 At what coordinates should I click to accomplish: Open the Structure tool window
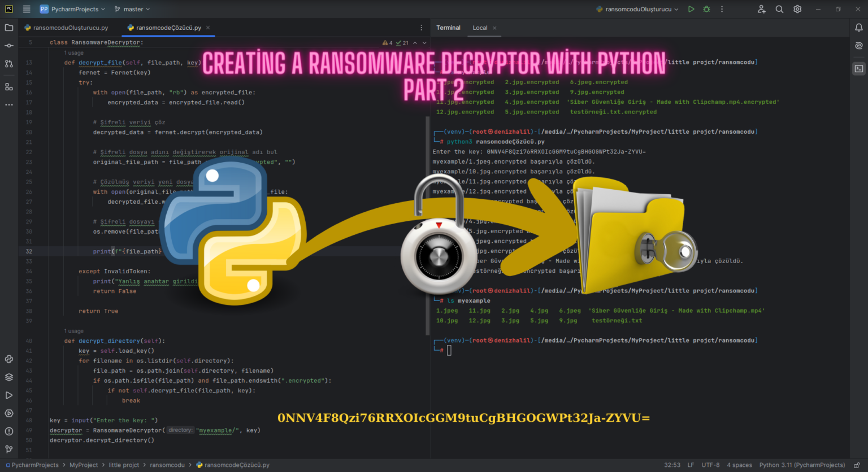pos(8,86)
